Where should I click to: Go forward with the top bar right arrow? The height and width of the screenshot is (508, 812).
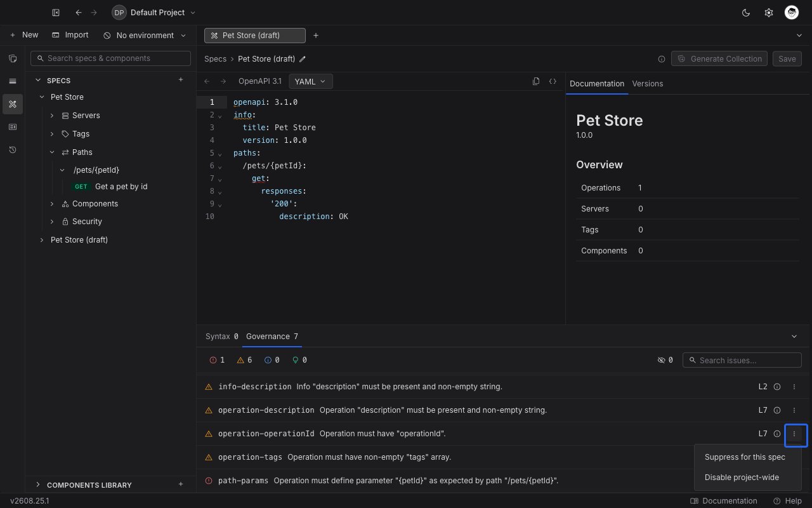94,13
